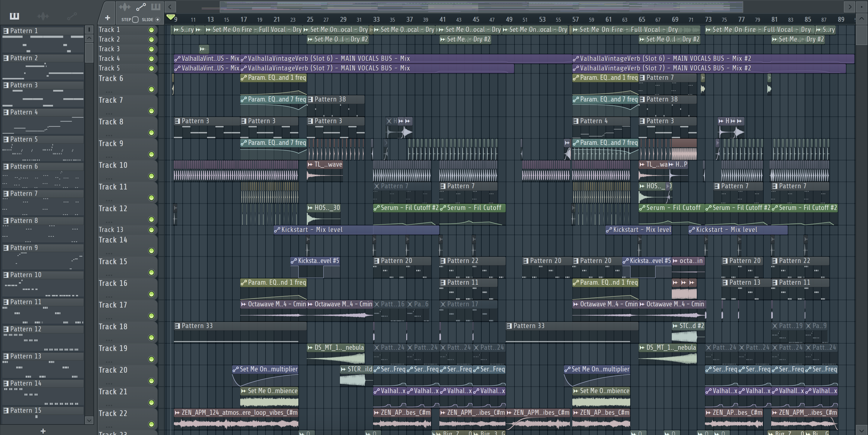Open the clip menu of DS_MT_1.._nebula at bar 25
Image resolution: width=868 pixels, height=435 pixels.
pyautogui.click(x=310, y=347)
